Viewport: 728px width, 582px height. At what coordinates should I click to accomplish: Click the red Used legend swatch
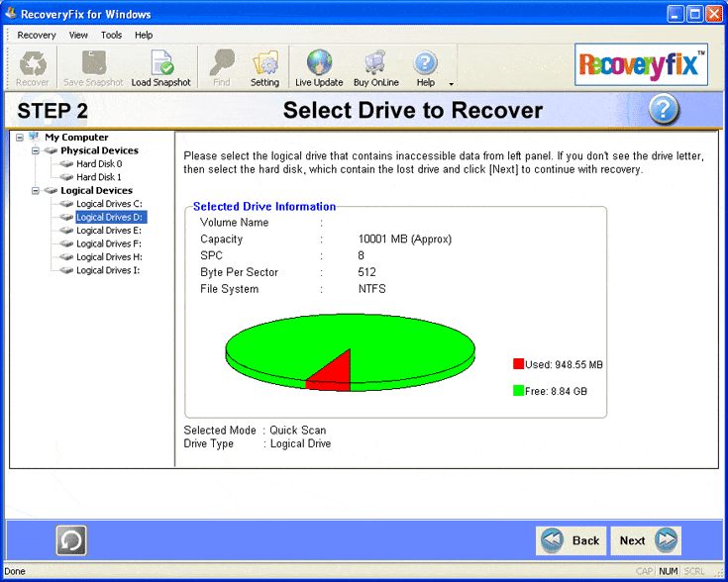click(x=518, y=364)
